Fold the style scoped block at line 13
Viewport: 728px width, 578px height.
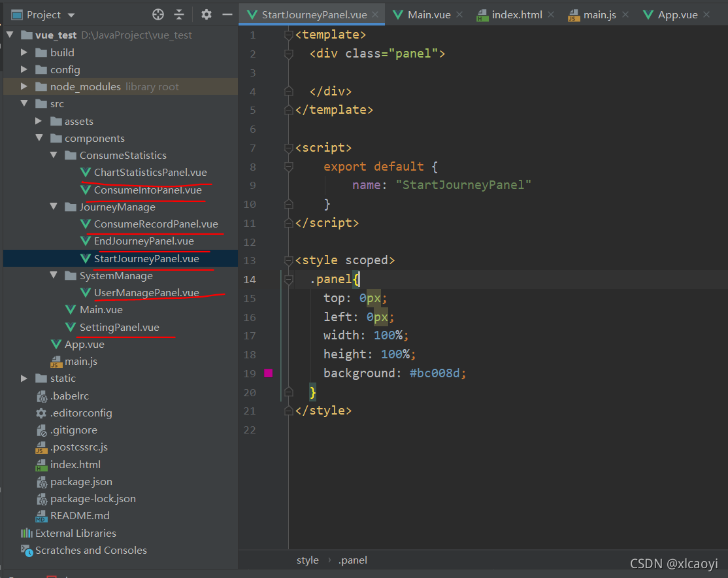pyautogui.click(x=288, y=260)
